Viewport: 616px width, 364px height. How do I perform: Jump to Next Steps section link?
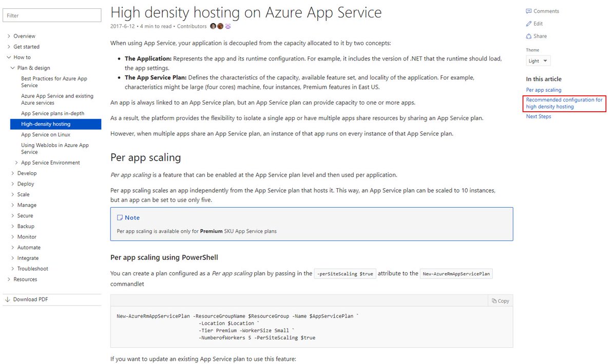(538, 116)
